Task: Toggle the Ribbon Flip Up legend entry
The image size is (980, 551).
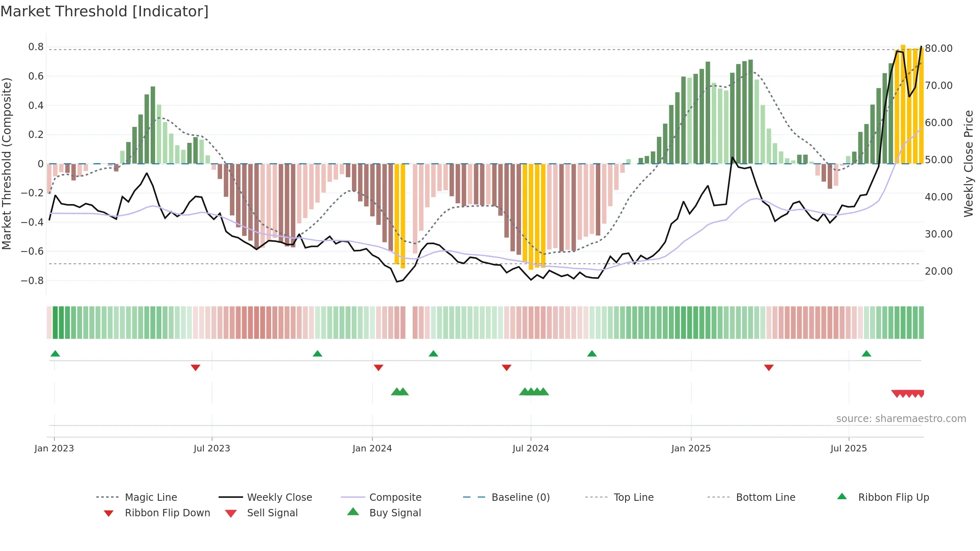Action: point(883,497)
